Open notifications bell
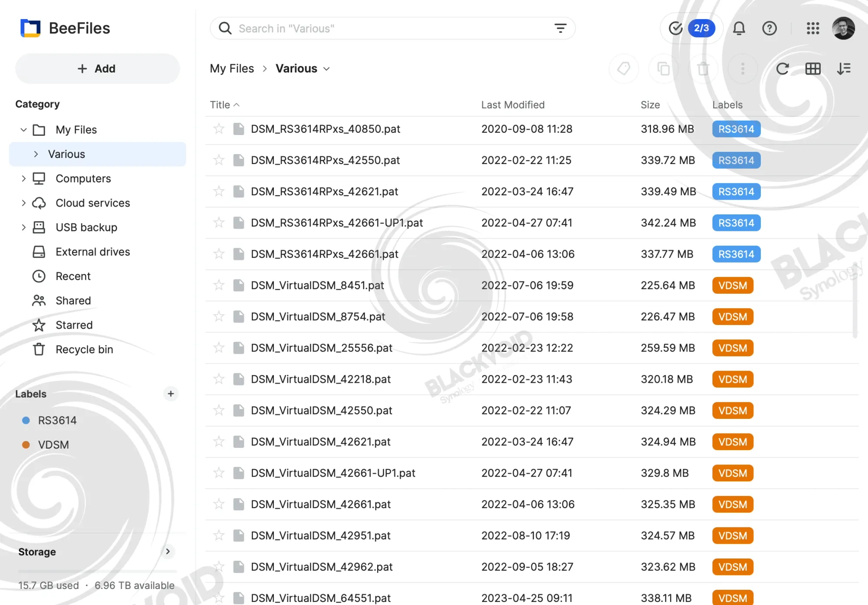Screen dimensions: 868x605 point(739,28)
